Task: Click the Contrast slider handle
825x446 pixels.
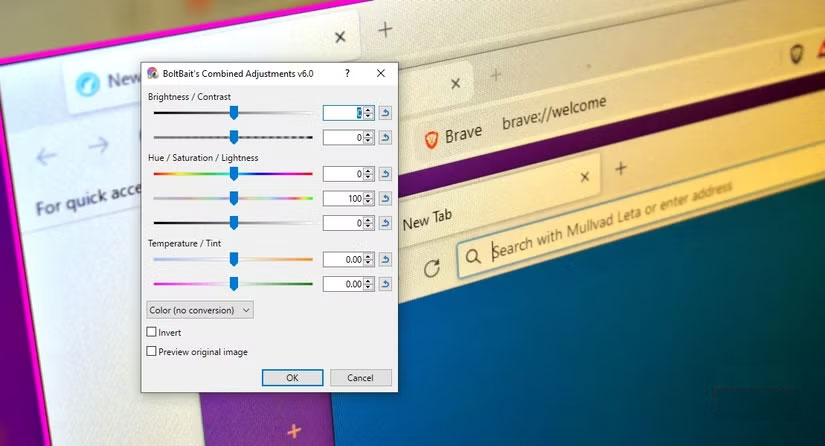Action: 234,137
